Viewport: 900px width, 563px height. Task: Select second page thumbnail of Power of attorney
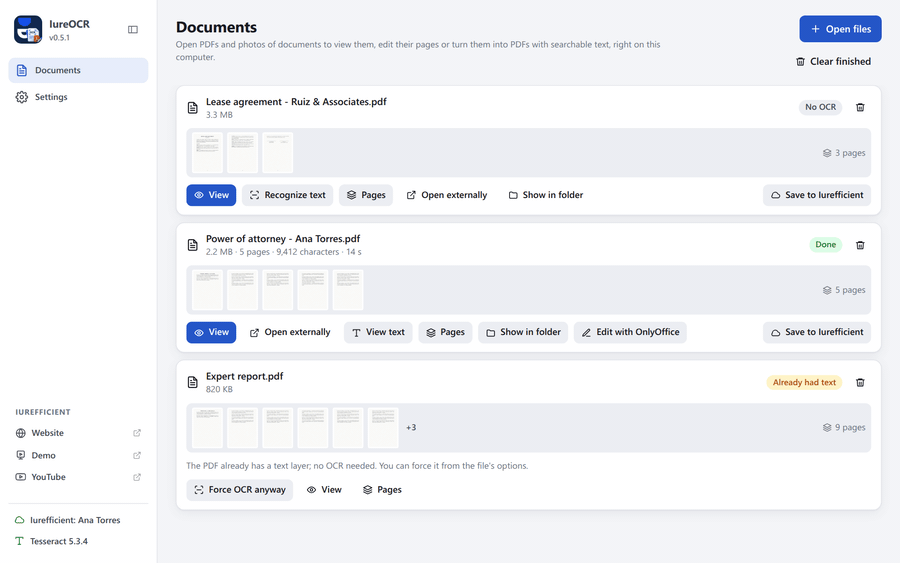point(242,290)
